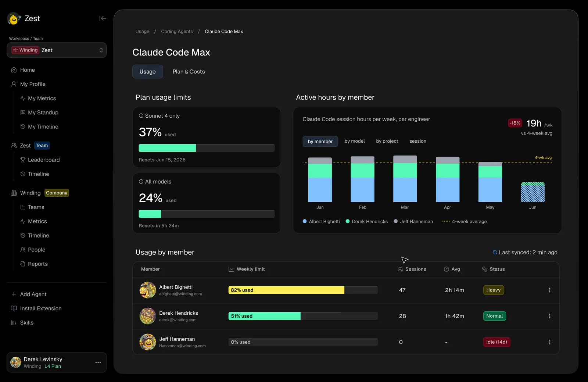The image size is (588, 382).
Task: Go to Coding Agents breadcrumb link
Action: point(177,32)
